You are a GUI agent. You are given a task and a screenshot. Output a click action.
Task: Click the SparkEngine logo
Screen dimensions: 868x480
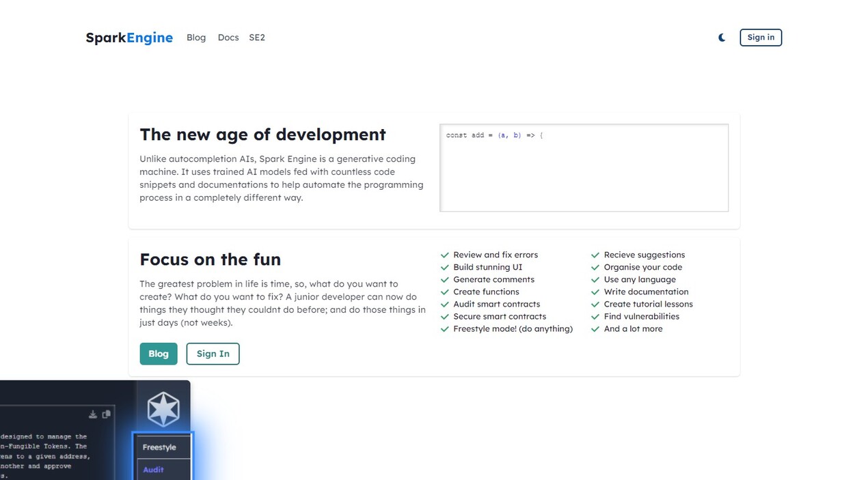coord(129,38)
